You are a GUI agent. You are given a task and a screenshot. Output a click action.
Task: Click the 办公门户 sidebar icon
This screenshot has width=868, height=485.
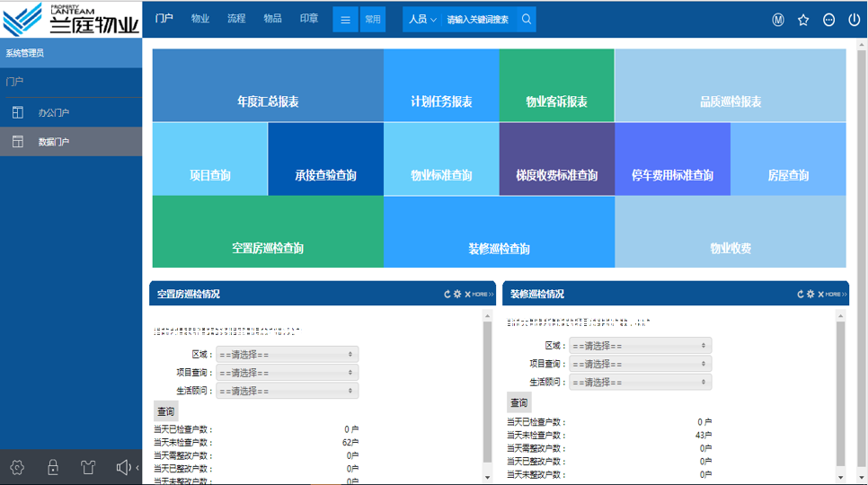coord(18,112)
